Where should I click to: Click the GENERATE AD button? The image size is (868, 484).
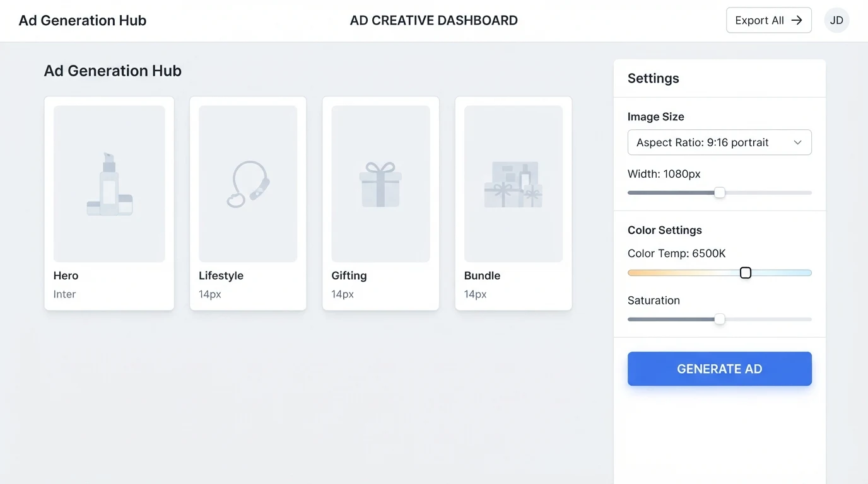[x=719, y=369]
